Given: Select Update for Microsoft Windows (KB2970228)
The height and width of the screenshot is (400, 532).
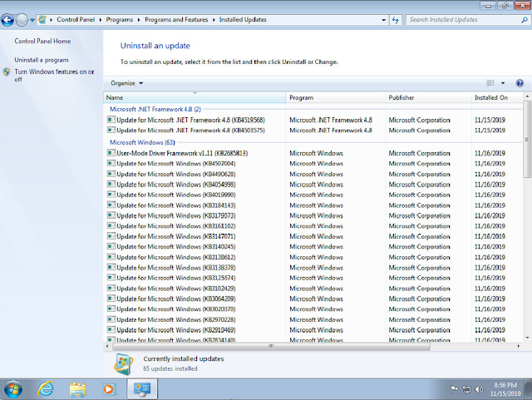Looking at the screenshot, I should (176, 319).
